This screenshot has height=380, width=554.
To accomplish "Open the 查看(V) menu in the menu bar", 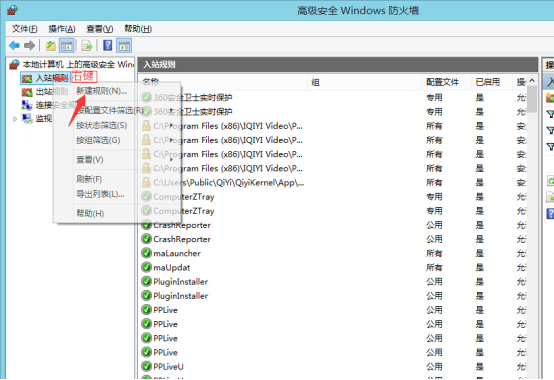I will [100, 29].
